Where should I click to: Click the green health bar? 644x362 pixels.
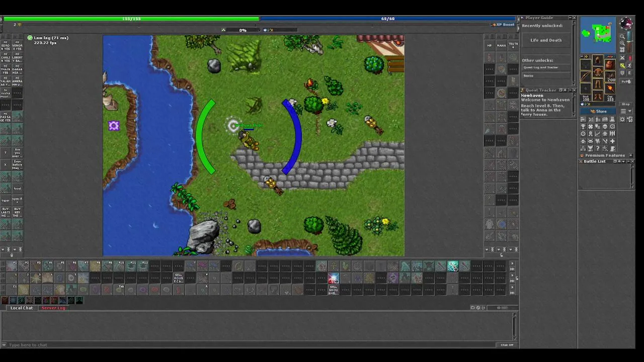131,19
